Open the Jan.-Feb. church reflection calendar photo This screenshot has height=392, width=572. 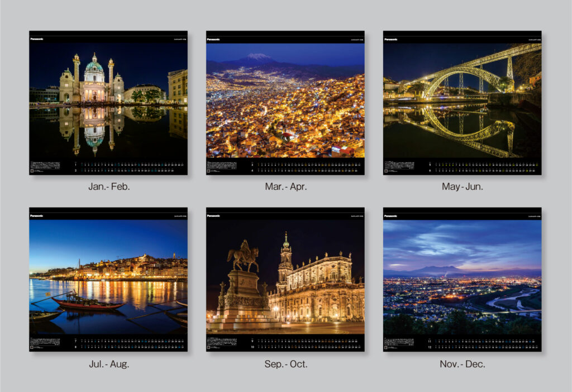[108, 101]
